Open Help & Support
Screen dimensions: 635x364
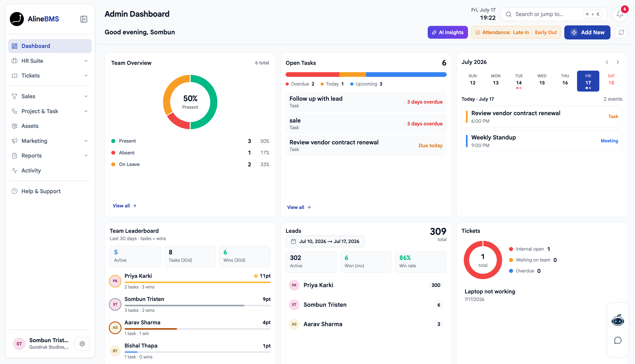point(50,191)
